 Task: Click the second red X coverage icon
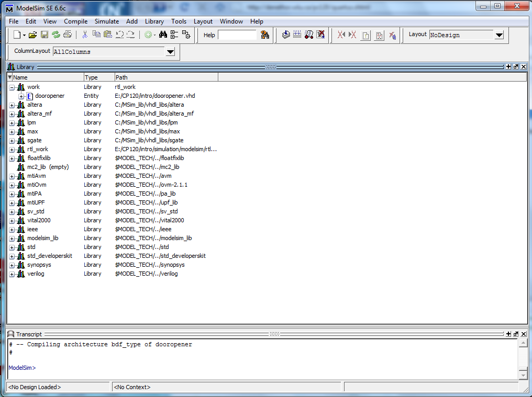click(x=352, y=35)
